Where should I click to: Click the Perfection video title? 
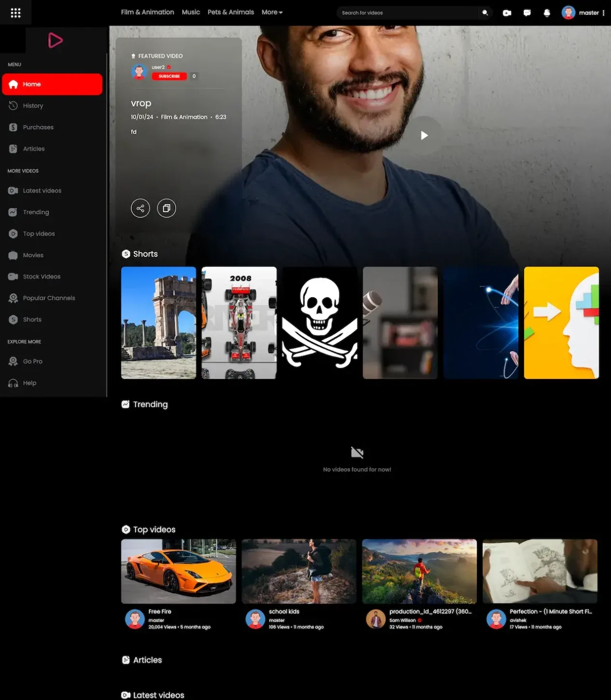[551, 611]
